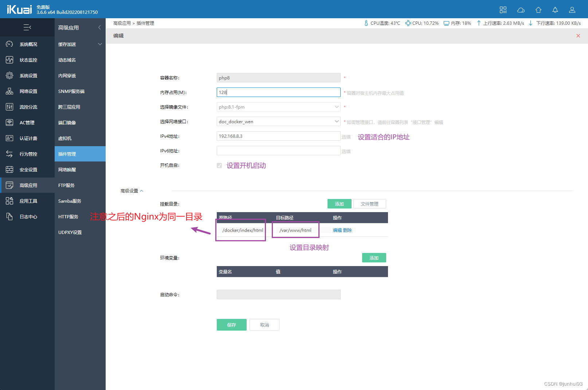Focus the IPv4地址 input field
Screen dimensions: 588x390
click(279, 136)
